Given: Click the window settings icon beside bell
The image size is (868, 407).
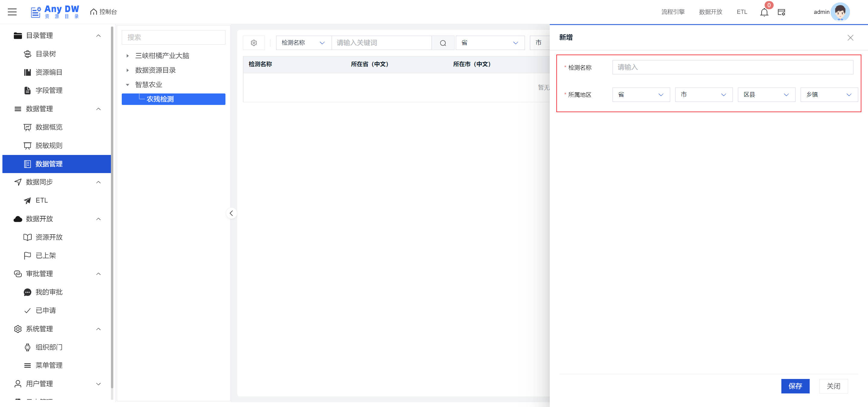Looking at the screenshot, I should (781, 12).
